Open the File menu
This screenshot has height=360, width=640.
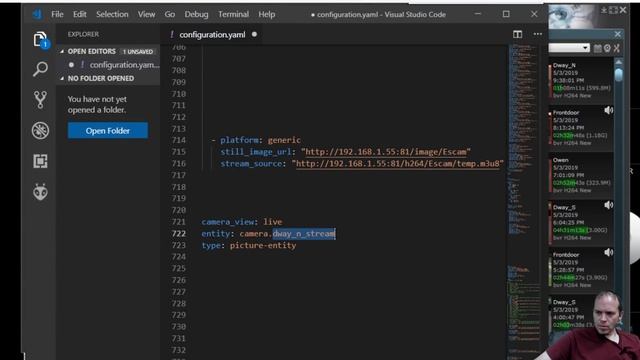click(57, 14)
